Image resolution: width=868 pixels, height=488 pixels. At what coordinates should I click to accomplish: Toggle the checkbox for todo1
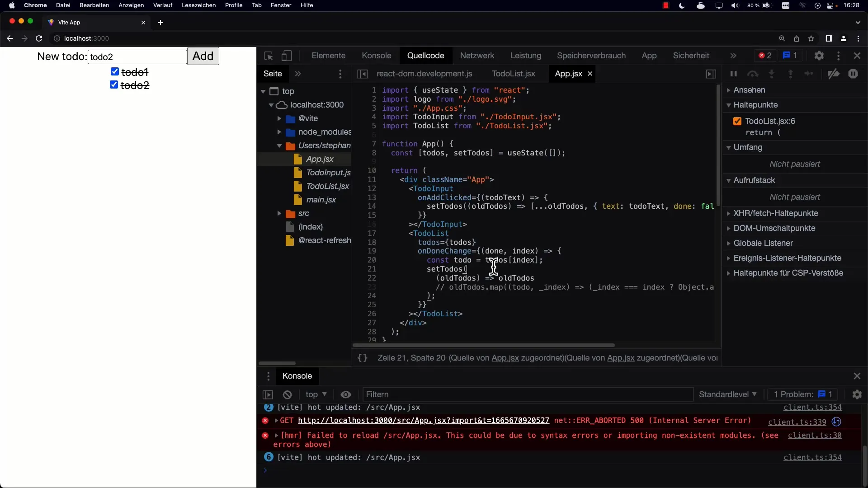(x=114, y=71)
